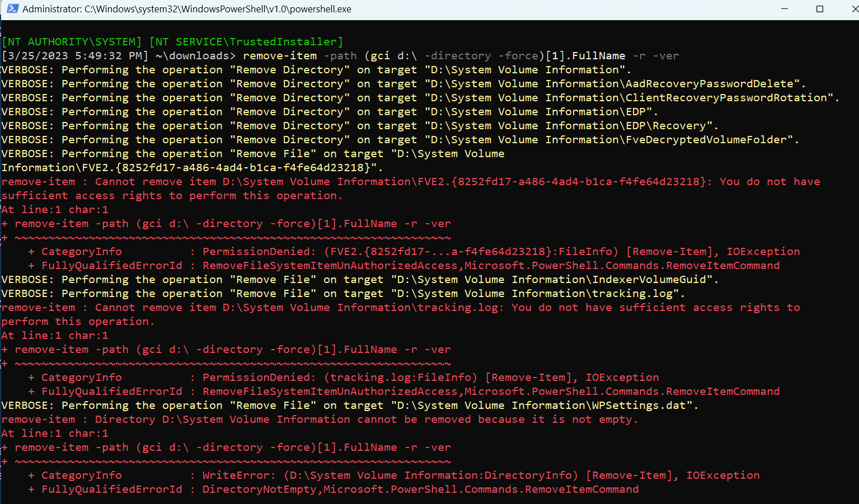Click 'DirectoryNotEmpty' FullyQualifiedErrorId line
Screen dimensions: 859x504
pos(334,489)
